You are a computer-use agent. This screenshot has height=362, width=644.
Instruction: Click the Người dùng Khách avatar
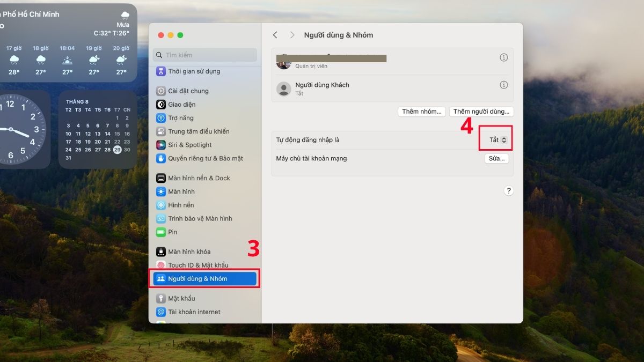(x=284, y=89)
